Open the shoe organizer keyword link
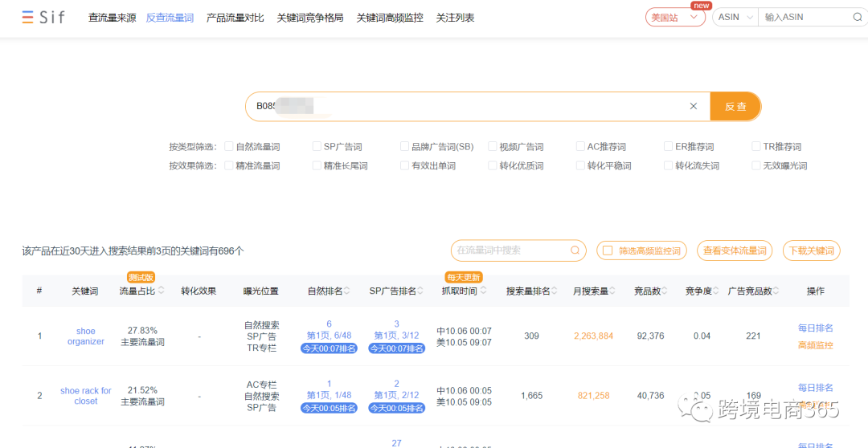The image size is (868, 448). (x=86, y=336)
